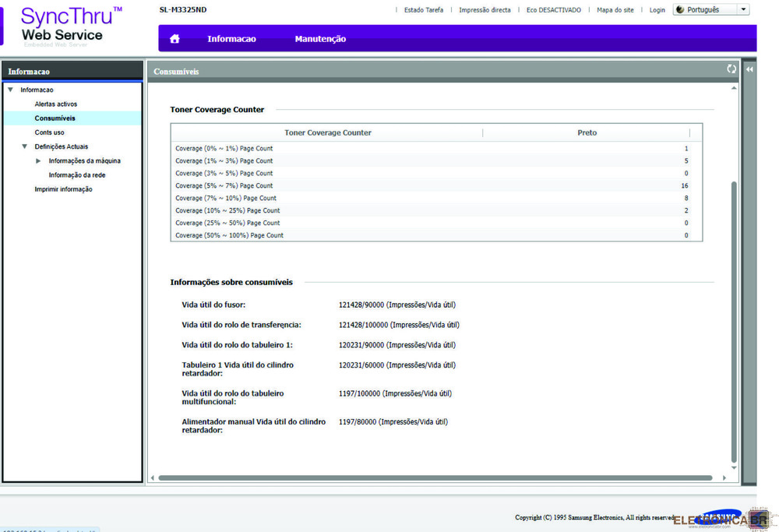The image size is (779, 532).
Task: Expand the Informações da máquina node
Action: click(x=39, y=161)
